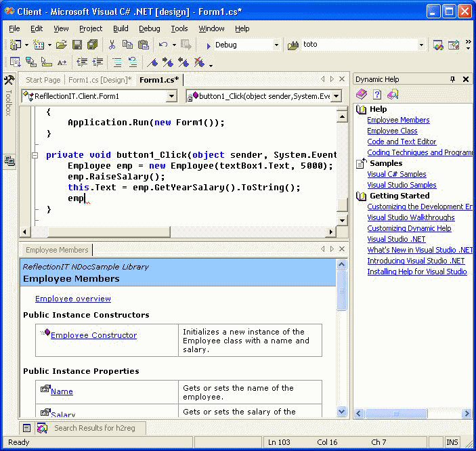476x451 pixels.
Task: Open the Customizing Dynamic Help link
Action: (x=409, y=228)
